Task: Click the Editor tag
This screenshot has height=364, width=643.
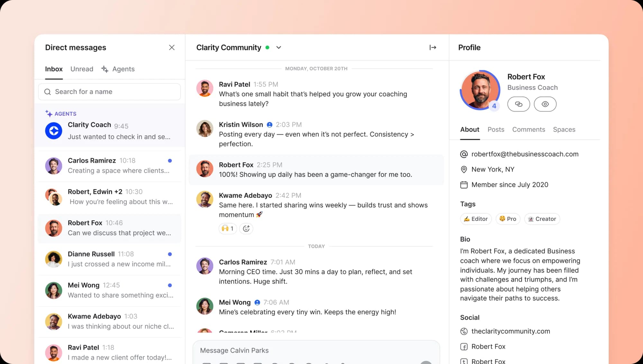Action: [x=476, y=219]
